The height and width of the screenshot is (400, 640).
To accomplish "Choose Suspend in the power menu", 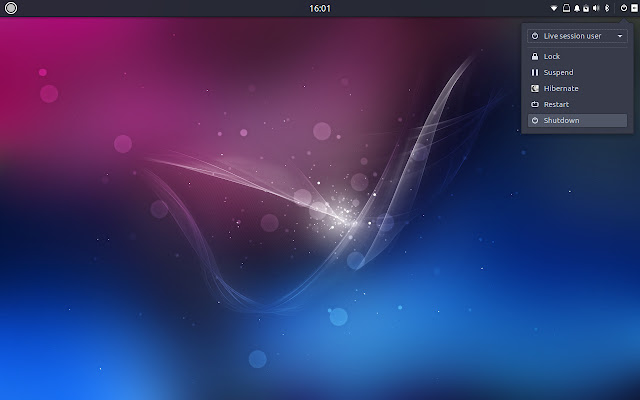I will pyautogui.click(x=577, y=72).
